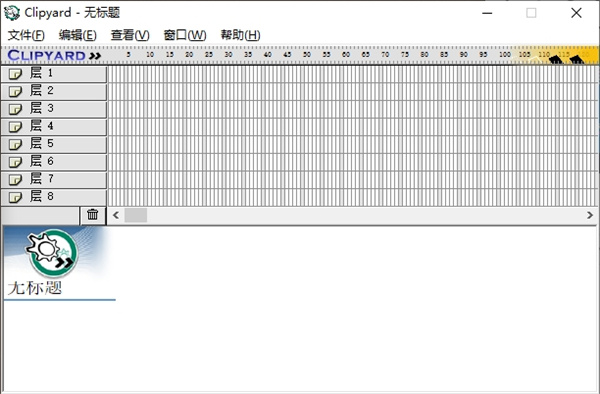Click frame 50 on the timeline ruler
600x394 pixels.
pyautogui.click(x=307, y=54)
